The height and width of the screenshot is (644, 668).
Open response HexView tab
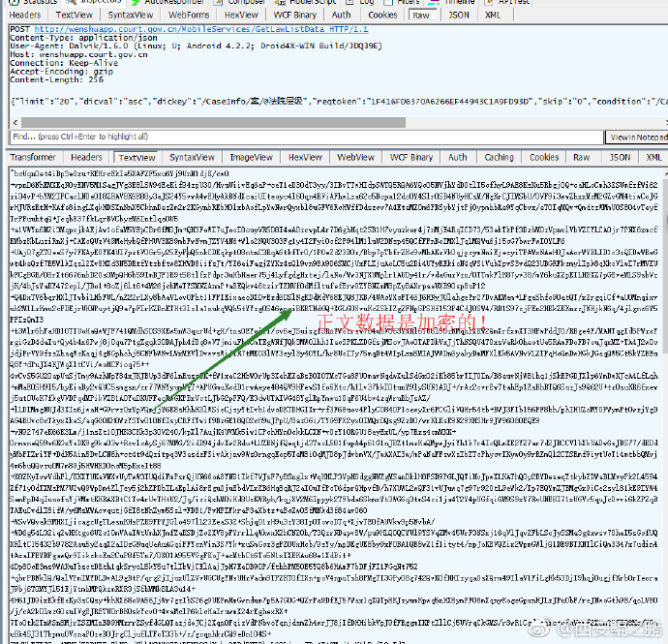click(x=305, y=157)
